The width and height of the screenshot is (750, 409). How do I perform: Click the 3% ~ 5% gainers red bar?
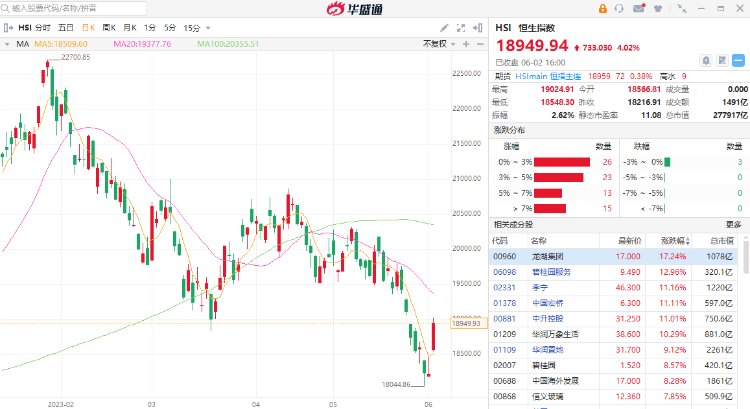click(x=559, y=177)
